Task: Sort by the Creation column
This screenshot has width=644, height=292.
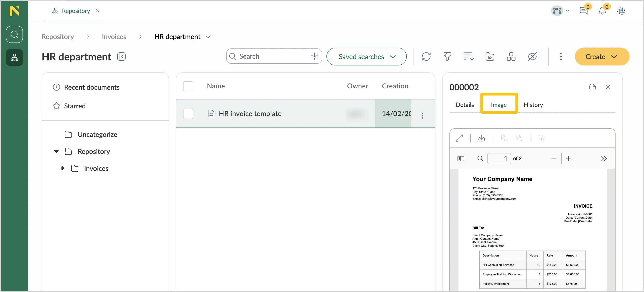Action: click(396, 86)
